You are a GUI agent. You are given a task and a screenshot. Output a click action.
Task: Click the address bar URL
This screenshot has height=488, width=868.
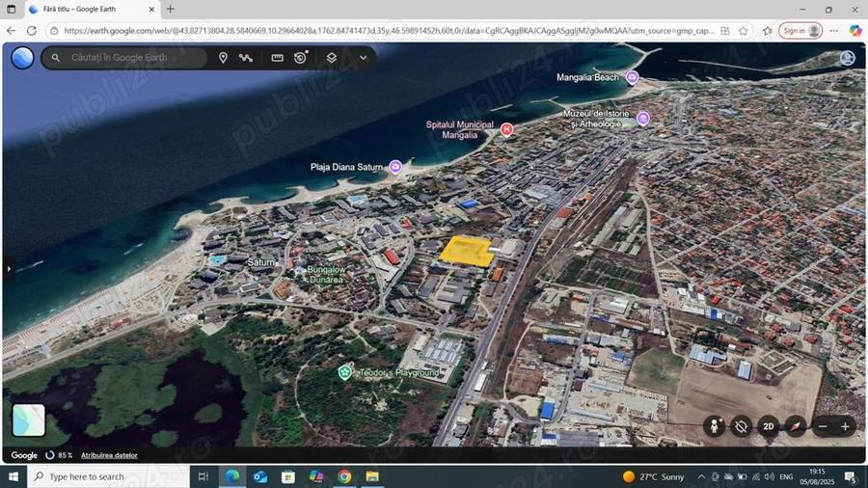point(389,31)
